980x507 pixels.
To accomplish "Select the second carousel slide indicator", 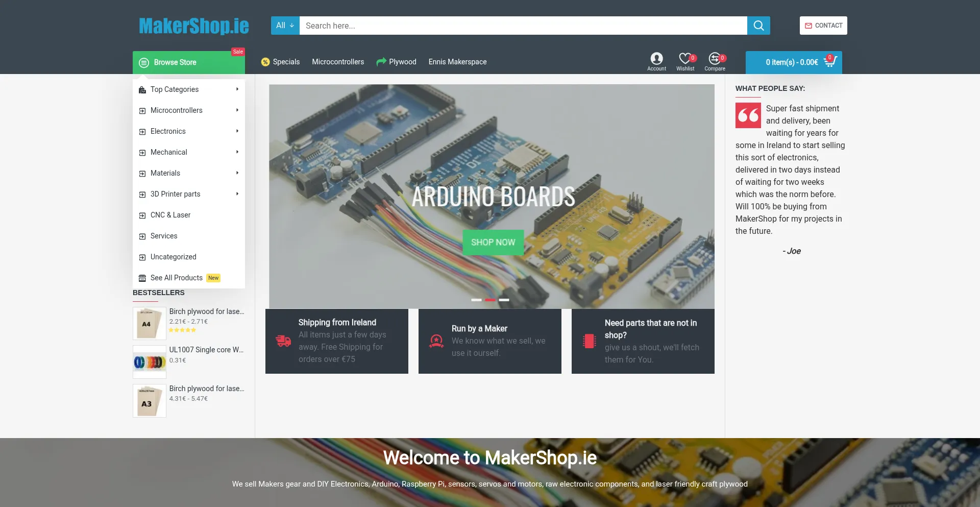I will 490,300.
